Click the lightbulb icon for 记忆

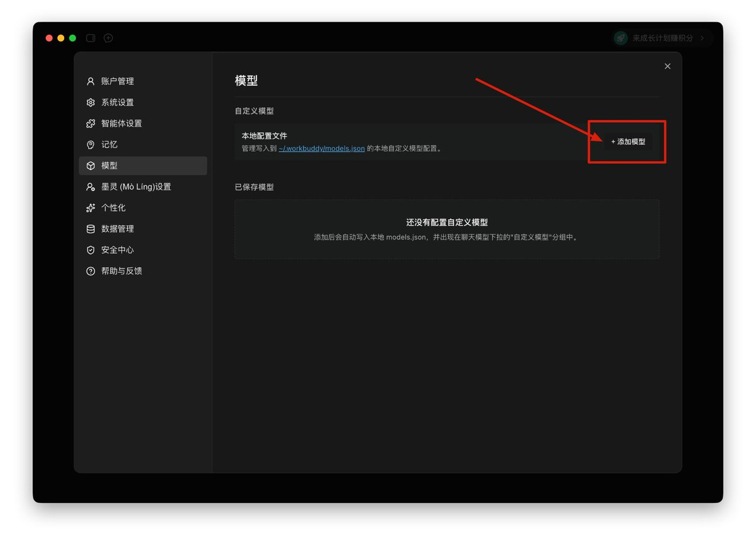tap(91, 144)
